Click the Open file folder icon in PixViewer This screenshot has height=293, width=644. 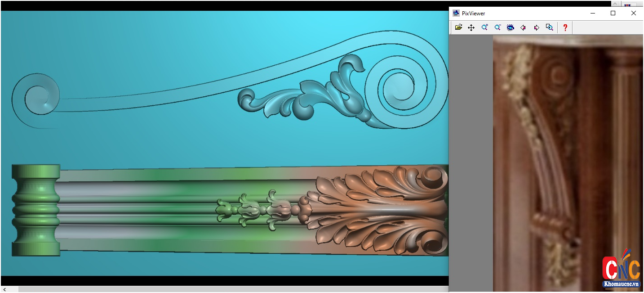(x=458, y=27)
